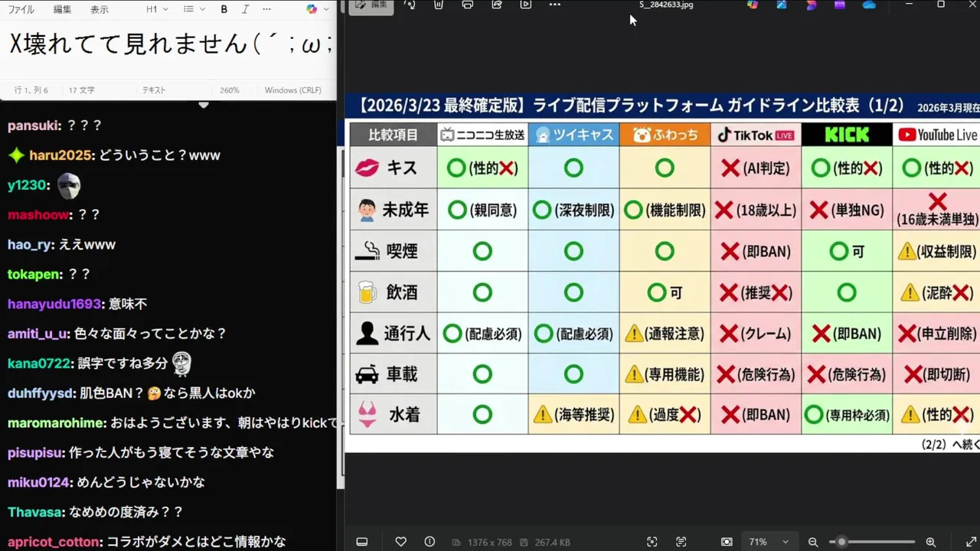Click Windows (CRLF) line ending indicator

point(292,90)
